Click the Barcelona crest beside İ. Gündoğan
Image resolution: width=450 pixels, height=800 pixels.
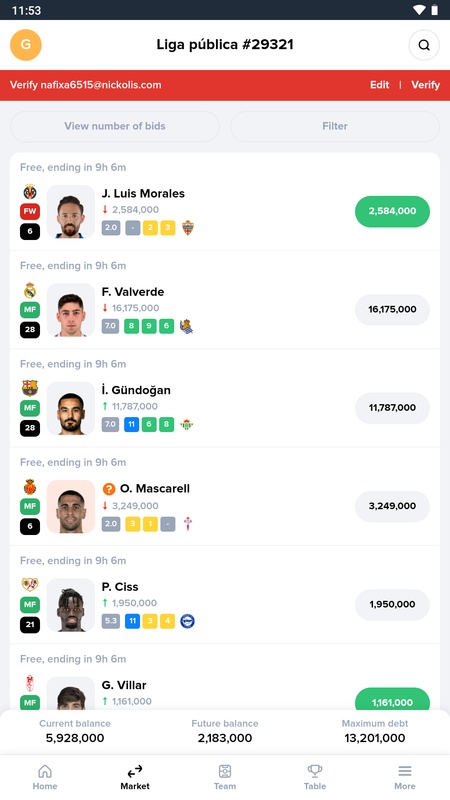[30, 388]
